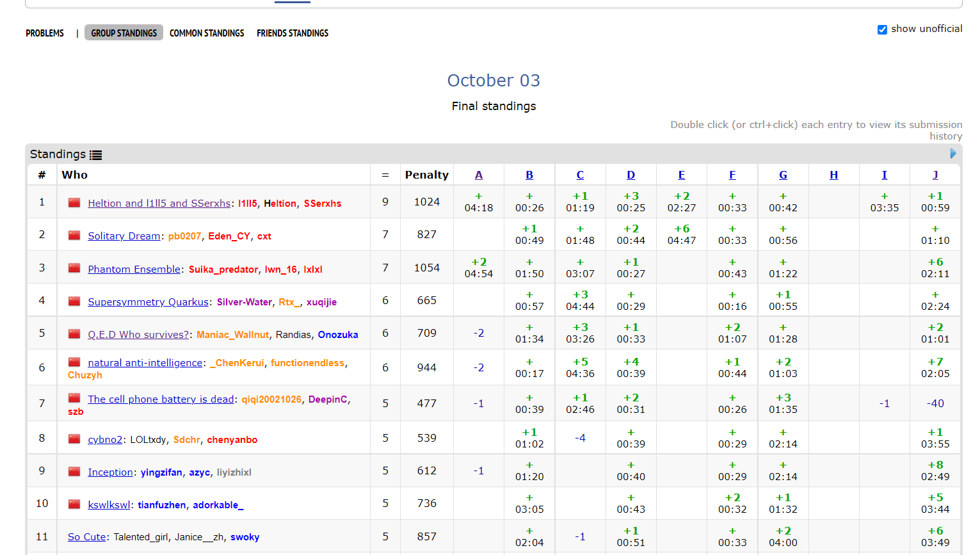The width and height of the screenshot is (980, 555).
Task: Click the flag icon beside kswlkswl
Action: tap(74, 504)
